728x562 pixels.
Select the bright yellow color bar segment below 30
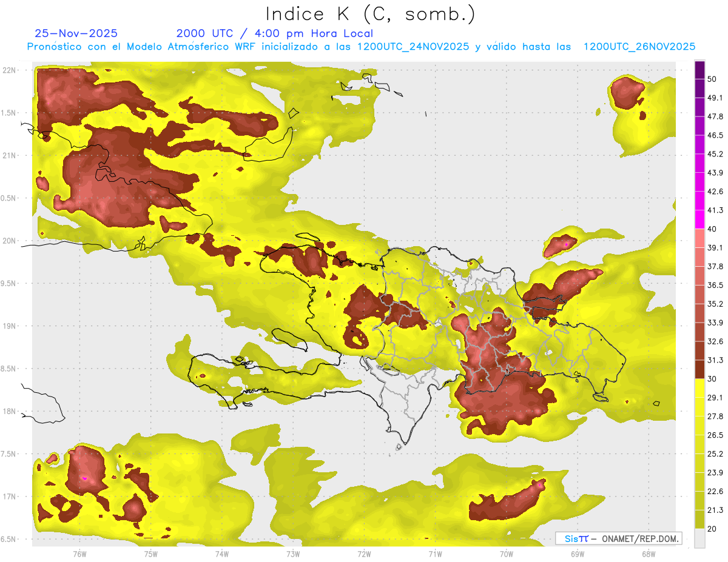pyautogui.click(x=699, y=388)
